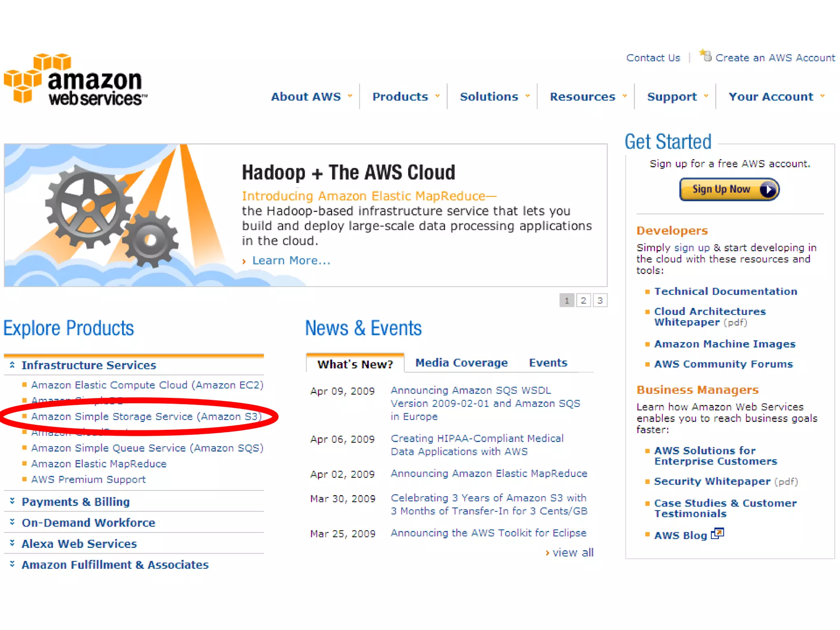
Task: Open Amazon Elastic Compute Cloud (Amazon EC2)
Action: (x=147, y=385)
